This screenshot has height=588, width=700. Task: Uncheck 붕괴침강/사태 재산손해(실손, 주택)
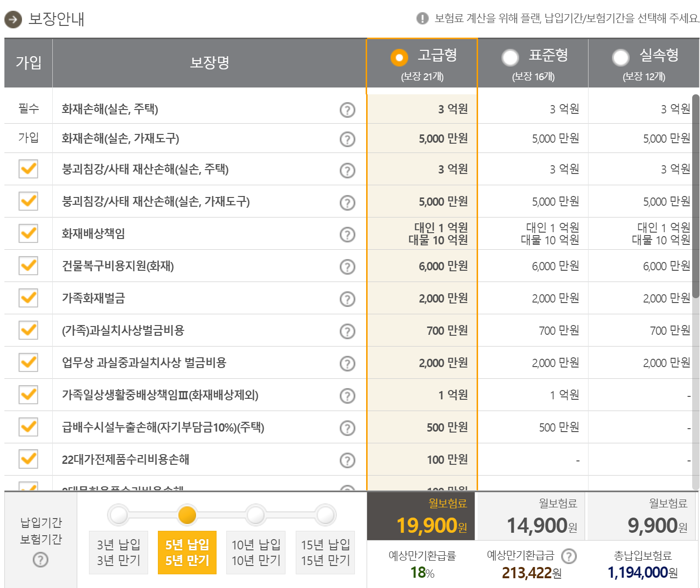coord(28,169)
